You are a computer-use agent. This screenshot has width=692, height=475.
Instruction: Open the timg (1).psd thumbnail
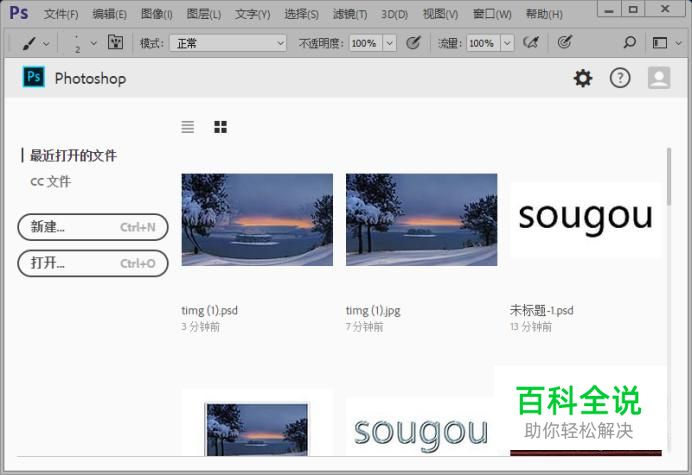(x=257, y=219)
